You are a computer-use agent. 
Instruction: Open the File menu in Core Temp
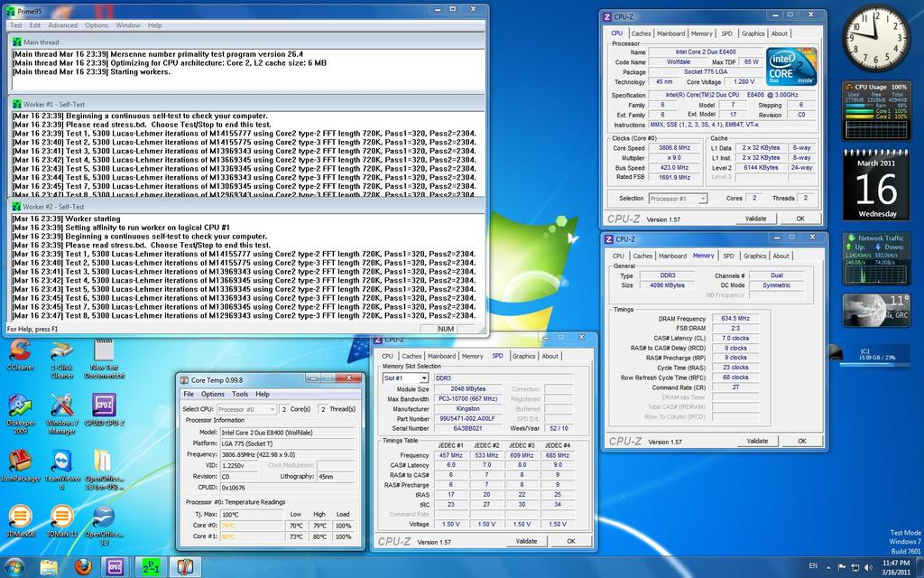[x=189, y=394]
